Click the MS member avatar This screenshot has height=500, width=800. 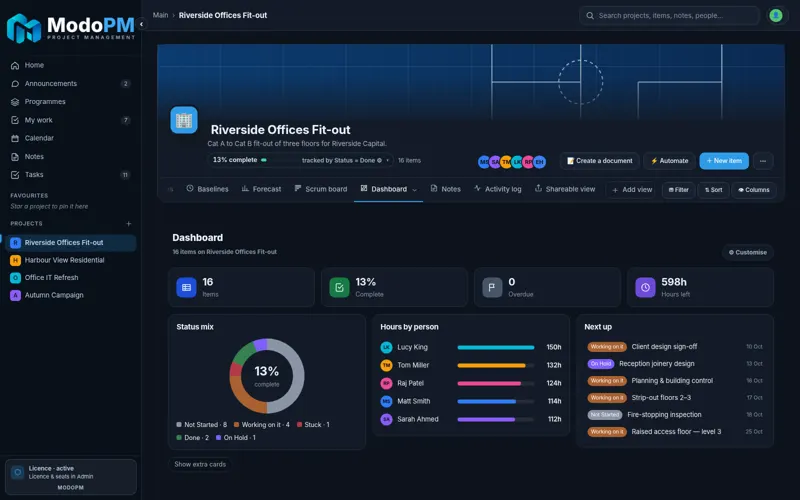(x=484, y=162)
